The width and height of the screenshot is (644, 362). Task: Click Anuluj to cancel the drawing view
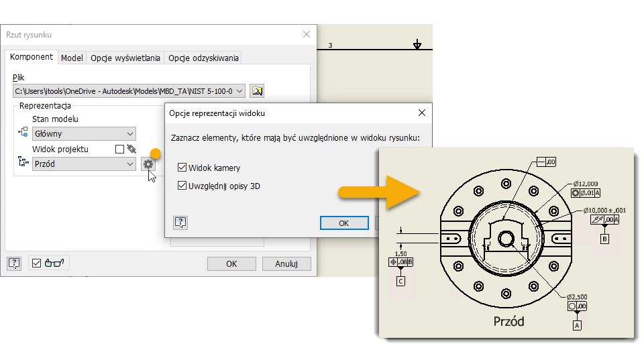[286, 263]
